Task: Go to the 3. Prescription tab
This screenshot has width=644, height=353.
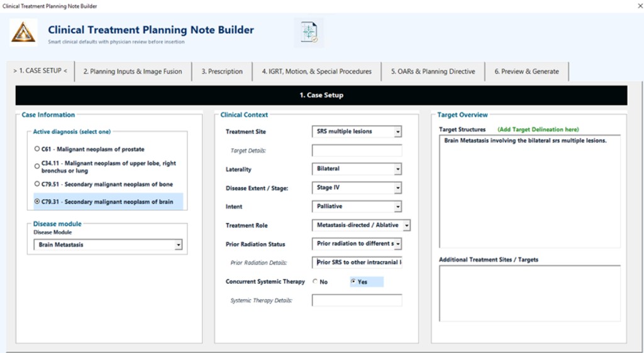Action: (222, 72)
